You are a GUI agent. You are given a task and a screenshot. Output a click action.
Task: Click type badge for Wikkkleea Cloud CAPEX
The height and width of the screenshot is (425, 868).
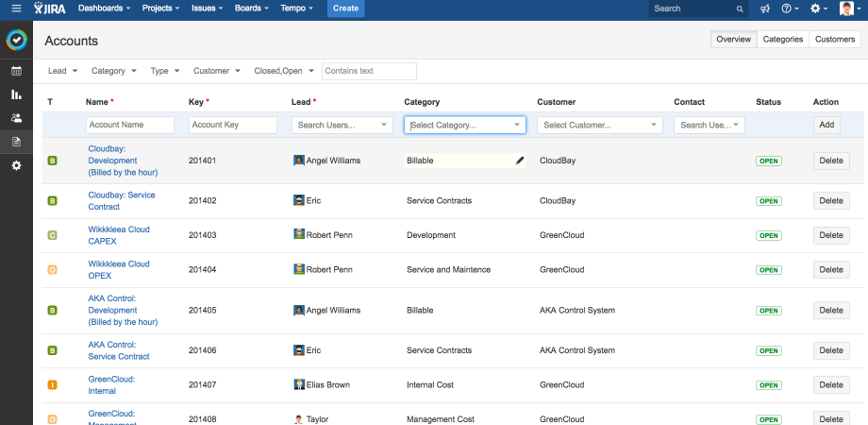pos(53,235)
